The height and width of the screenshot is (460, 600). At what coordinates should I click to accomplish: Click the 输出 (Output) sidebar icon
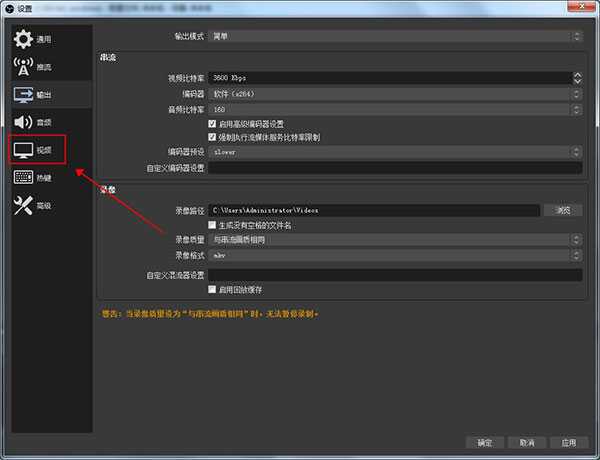click(23, 95)
